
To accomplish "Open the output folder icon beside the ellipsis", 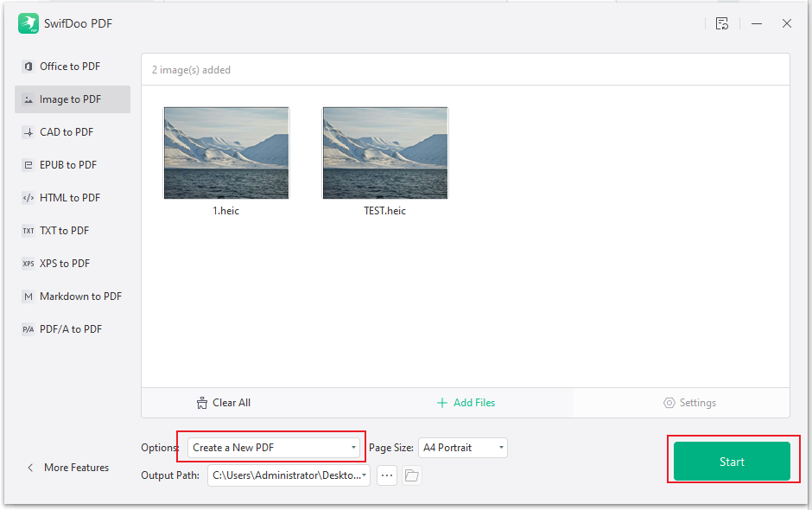I will [411, 475].
